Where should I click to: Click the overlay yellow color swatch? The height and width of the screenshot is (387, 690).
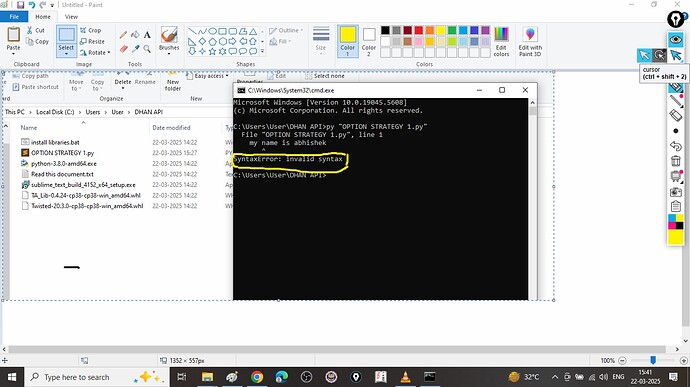pos(675,237)
